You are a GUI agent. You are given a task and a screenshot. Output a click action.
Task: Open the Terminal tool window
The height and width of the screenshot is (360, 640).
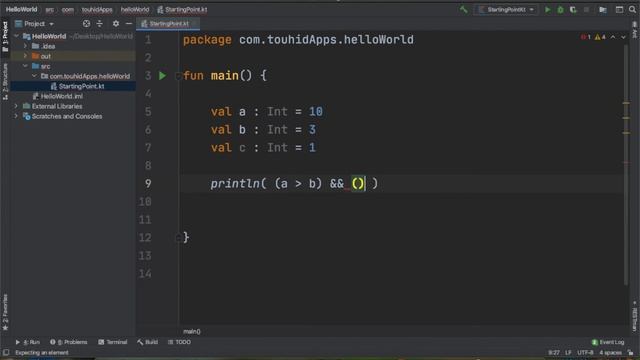(113, 342)
